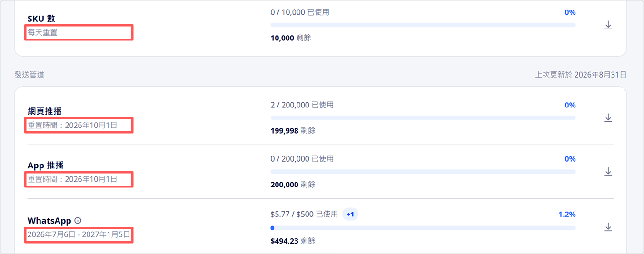Download the 網頁推播 usage report
Image resolution: width=644 pixels, height=254 pixels.
tap(608, 117)
